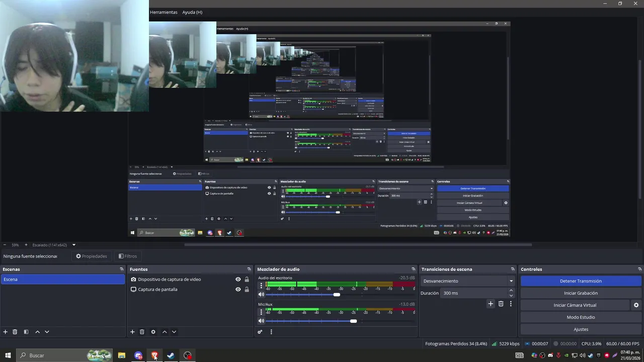Screen dimensions: 644x362
Task: Zoom out preview with minus icon
Action: [5, 245]
